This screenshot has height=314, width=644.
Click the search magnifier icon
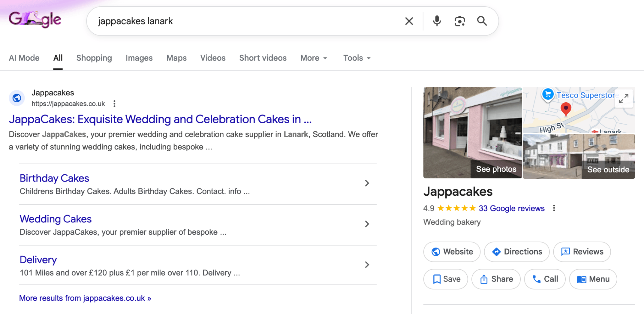click(482, 21)
